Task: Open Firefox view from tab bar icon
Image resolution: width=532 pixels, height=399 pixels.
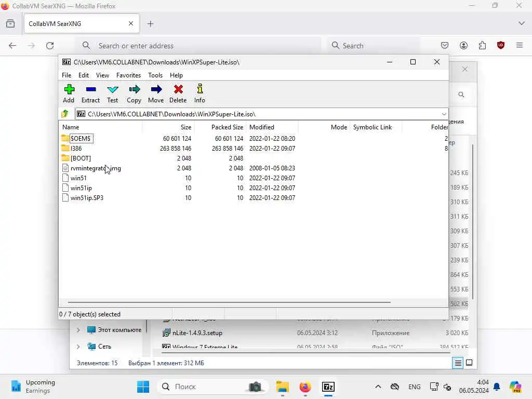Action: coord(10,23)
